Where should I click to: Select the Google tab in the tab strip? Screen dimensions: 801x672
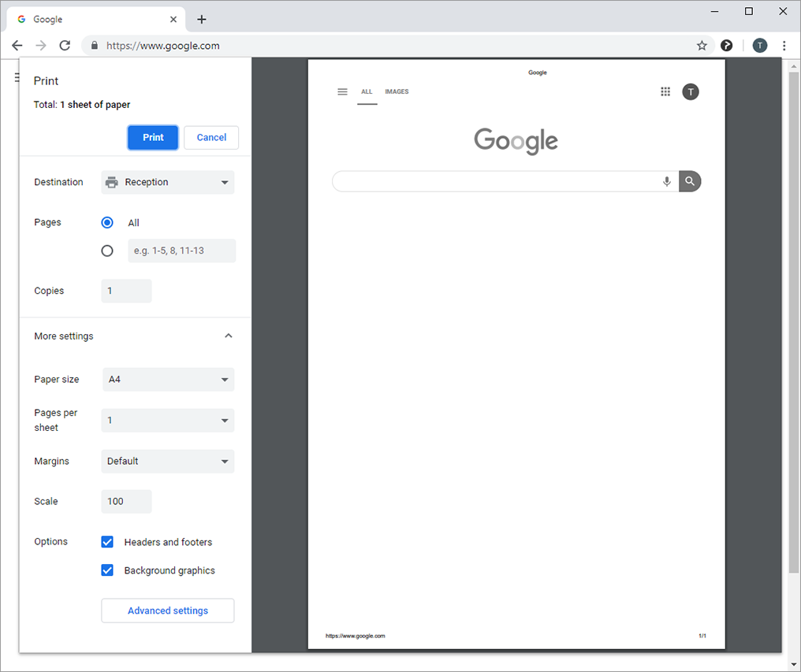87,19
